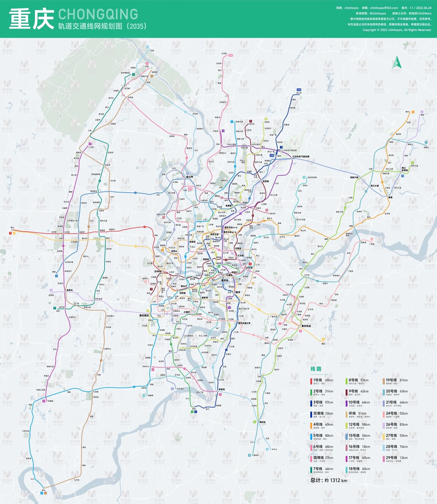Click the orange Line 4 badge beside 黄岭
The width and height of the screenshot is (437, 504).
[x=413, y=112]
